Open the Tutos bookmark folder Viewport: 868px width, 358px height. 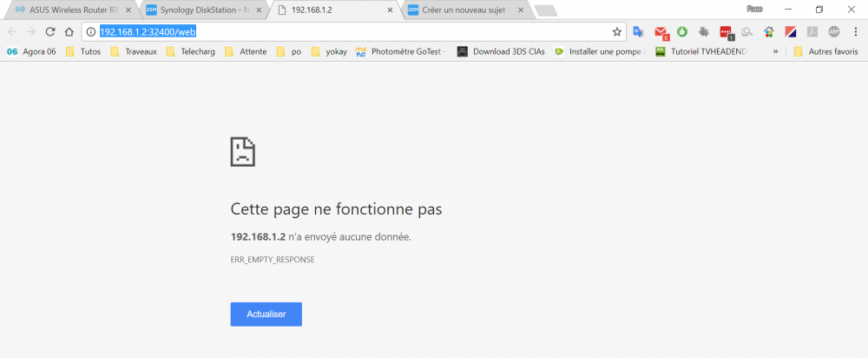coord(82,51)
